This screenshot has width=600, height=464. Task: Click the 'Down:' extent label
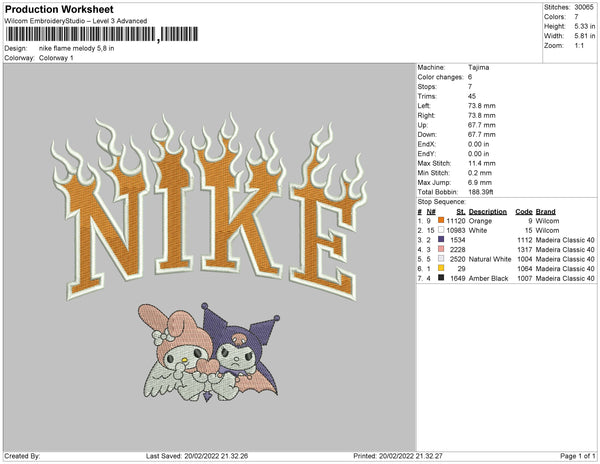click(427, 134)
